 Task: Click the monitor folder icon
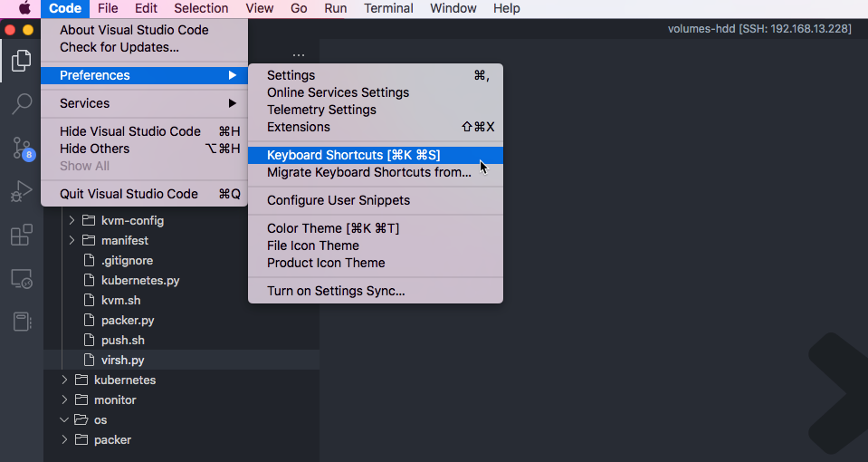(81, 400)
